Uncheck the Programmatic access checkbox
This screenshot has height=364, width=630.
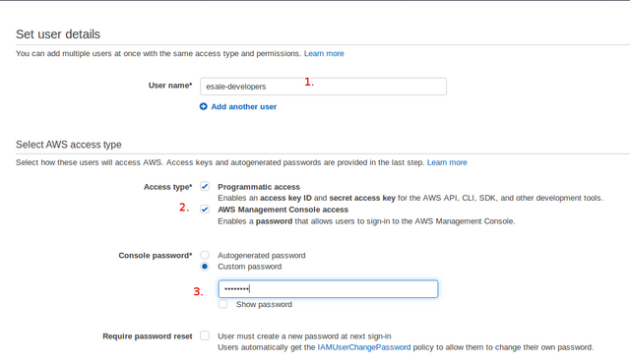click(x=205, y=186)
